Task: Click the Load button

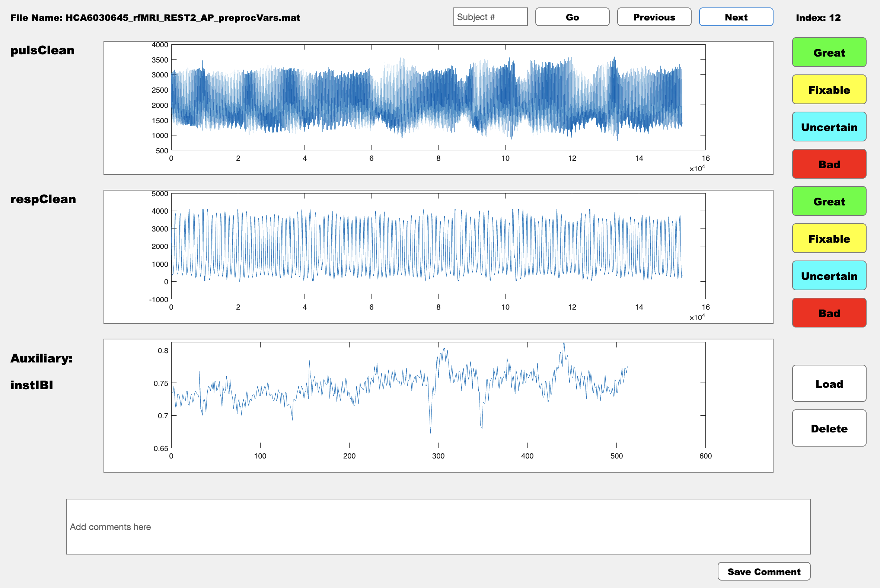Action: [x=829, y=384]
